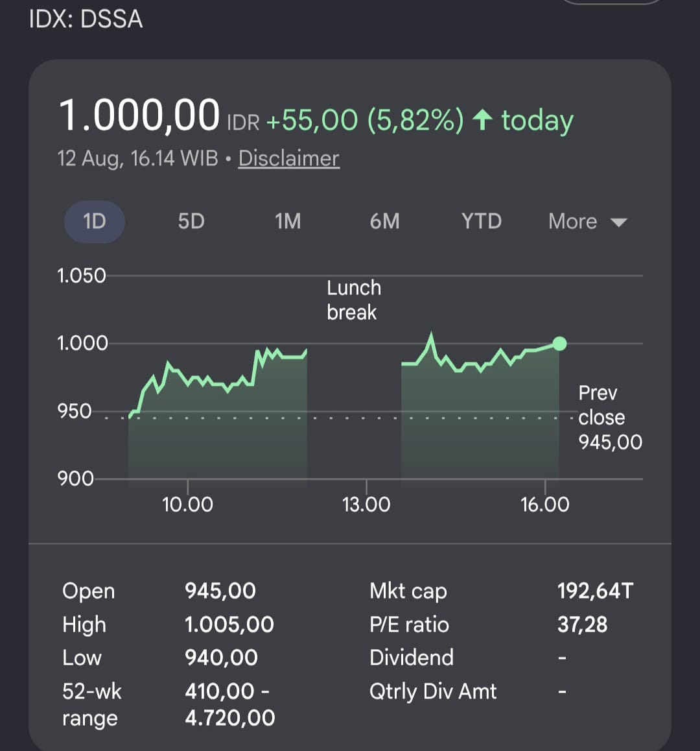
Task: Select the 1D time range tab
Action: click(x=95, y=222)
